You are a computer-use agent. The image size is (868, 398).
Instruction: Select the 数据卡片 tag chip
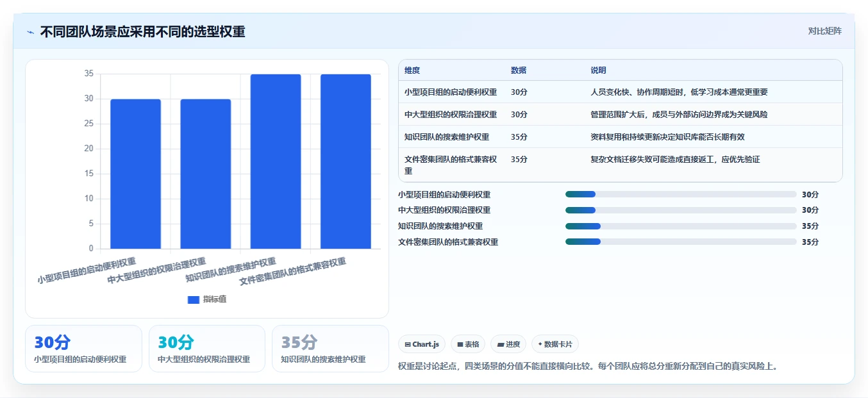click(x=555, y=344)
